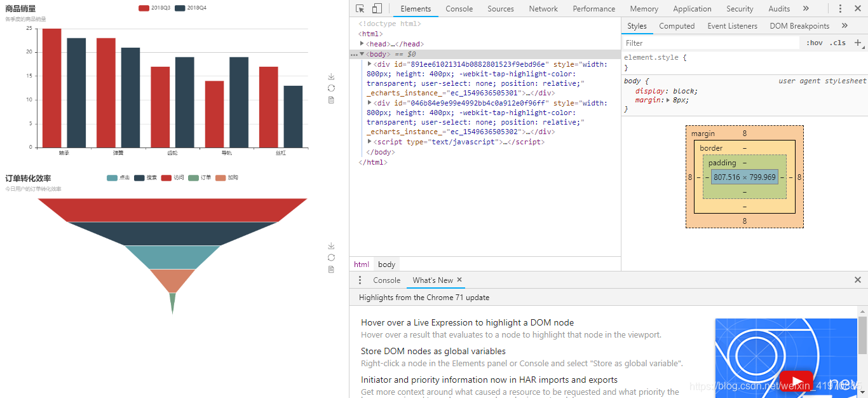868x398 pixels.
Task: Toggle the 2018Q4 legend series
Action: tap(191, 8)
